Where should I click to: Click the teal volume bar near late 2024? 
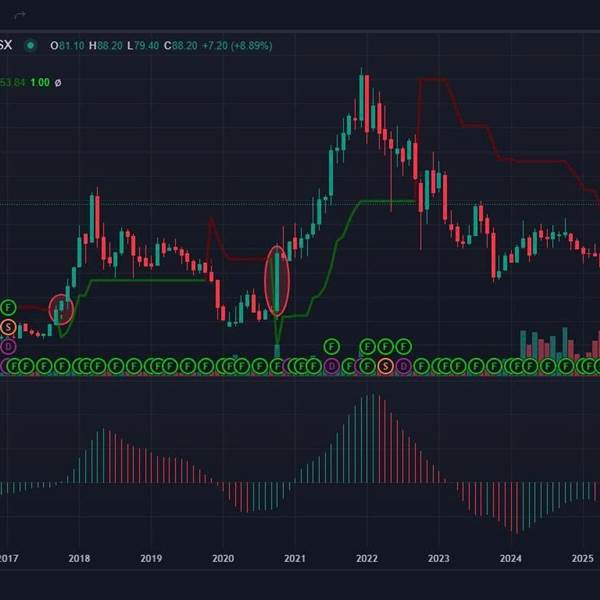[x=565, y=342]
